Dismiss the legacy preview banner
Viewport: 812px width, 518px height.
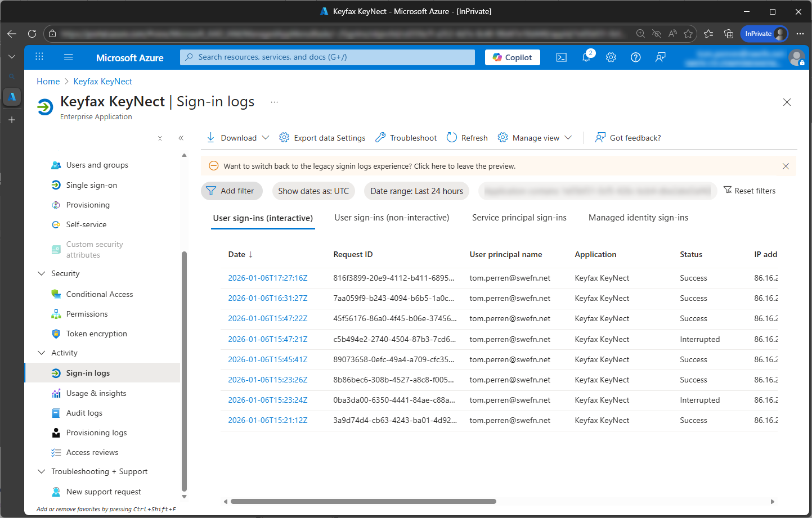pos(786,166)
